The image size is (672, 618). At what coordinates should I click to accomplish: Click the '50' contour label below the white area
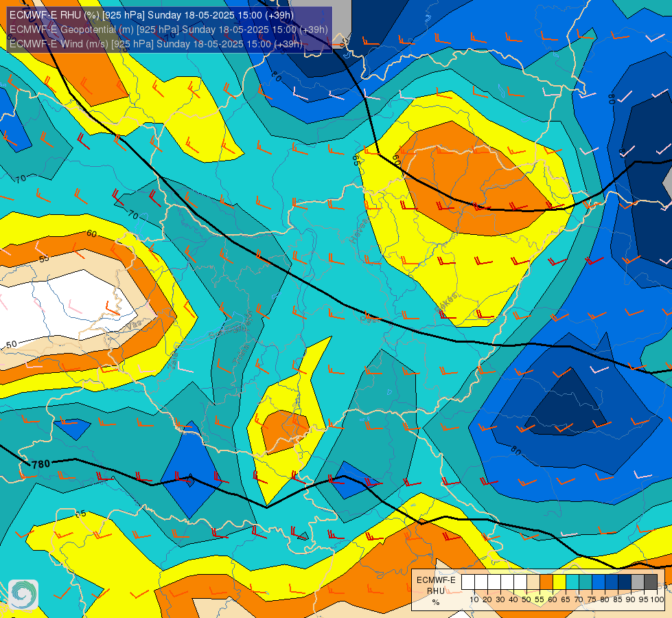[x=12, y=345]
